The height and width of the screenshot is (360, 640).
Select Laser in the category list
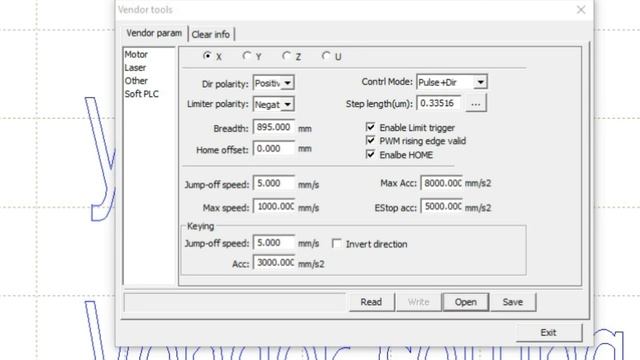click(x=135, y=67)
